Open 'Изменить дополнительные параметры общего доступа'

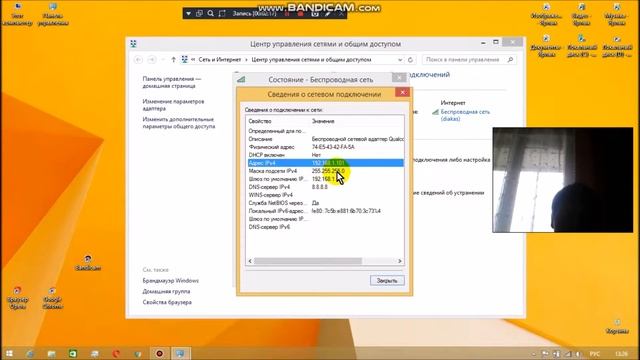[178, 123]
